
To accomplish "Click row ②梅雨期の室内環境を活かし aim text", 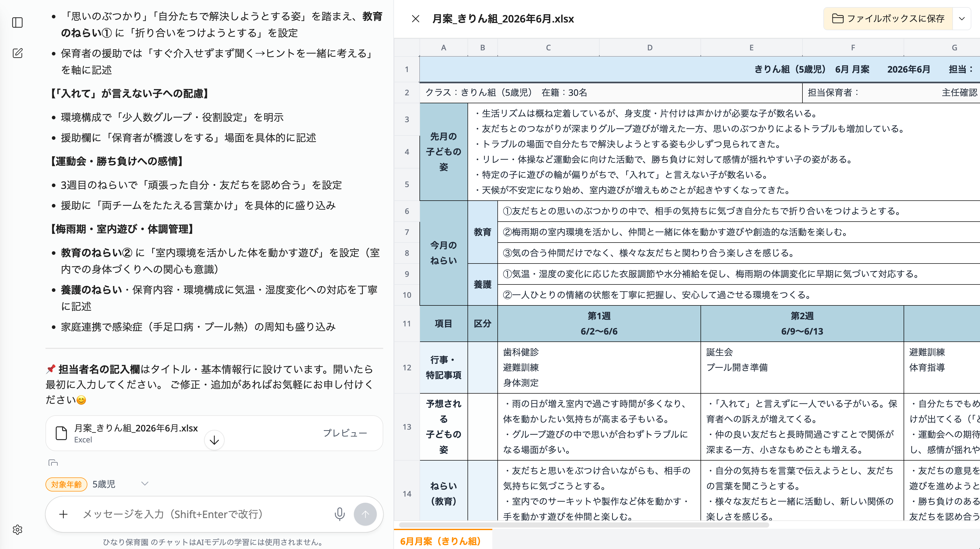I will (x=739, y=232).
